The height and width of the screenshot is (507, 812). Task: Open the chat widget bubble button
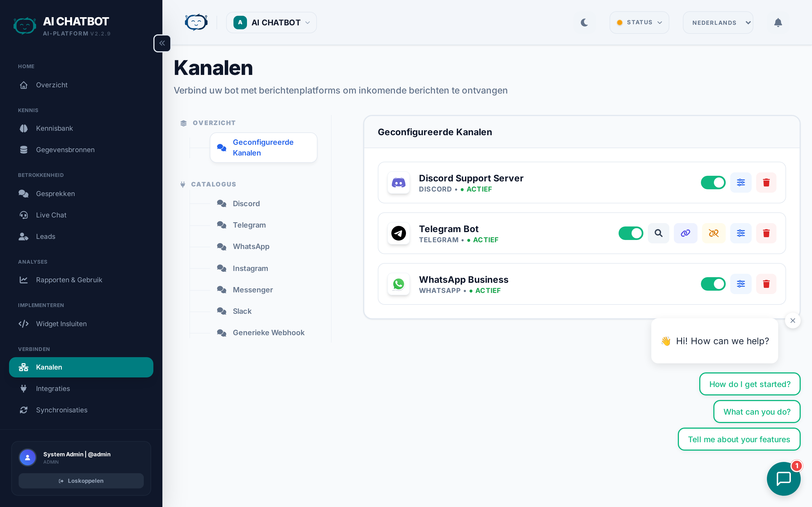click(783, 478)
